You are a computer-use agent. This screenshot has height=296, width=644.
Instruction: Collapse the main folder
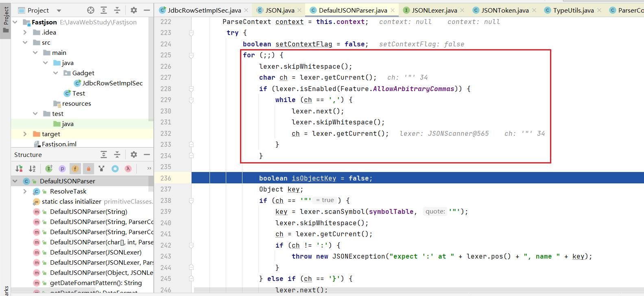click(x=35, y=52)
